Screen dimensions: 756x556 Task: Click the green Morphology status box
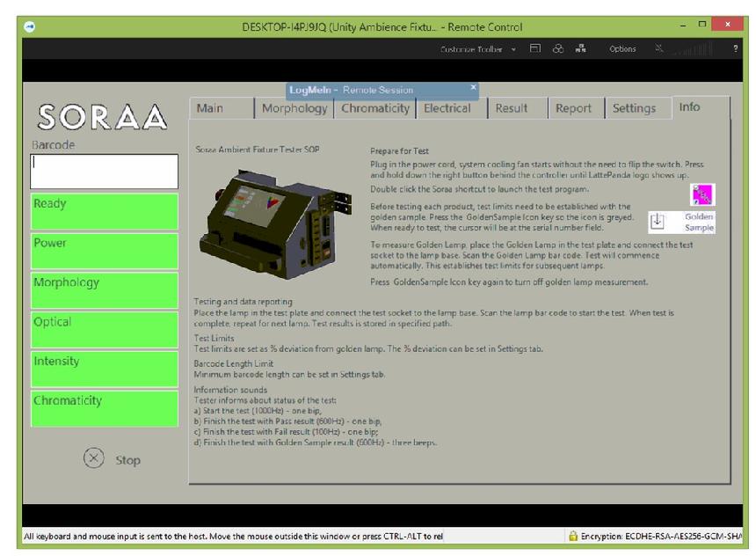click(x=105, y=290)
